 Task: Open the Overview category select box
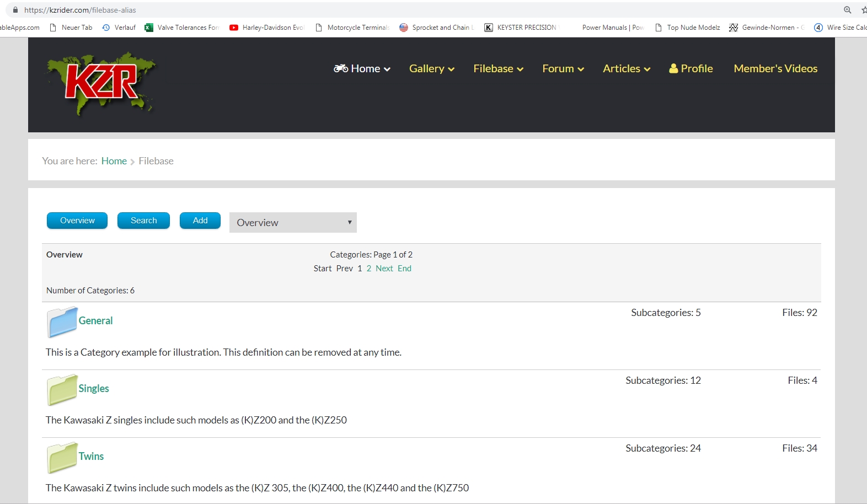tap(293, 223)
